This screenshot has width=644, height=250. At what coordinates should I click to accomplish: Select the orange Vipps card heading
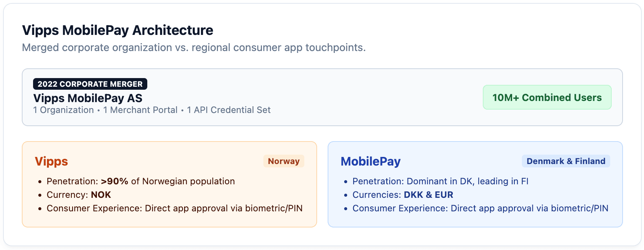pyautogui.click(x=51, y=161)
